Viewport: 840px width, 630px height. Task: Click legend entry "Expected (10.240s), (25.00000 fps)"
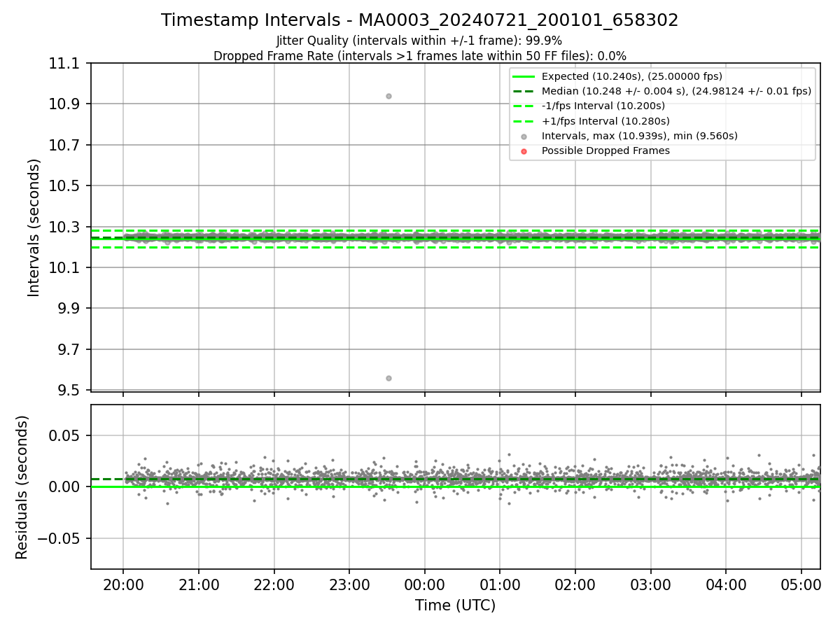pos(632,76)
